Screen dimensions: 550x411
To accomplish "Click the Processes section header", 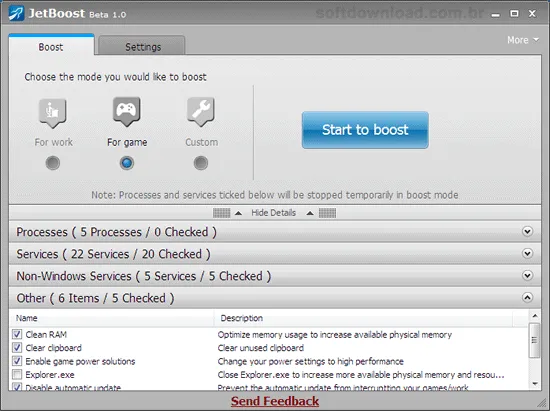I will coord(275,232).
